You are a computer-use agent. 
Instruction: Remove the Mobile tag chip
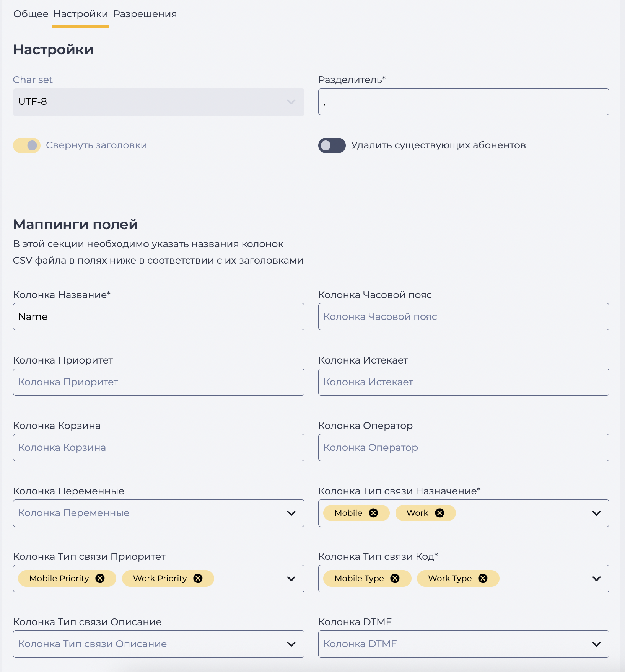point(373,513)
